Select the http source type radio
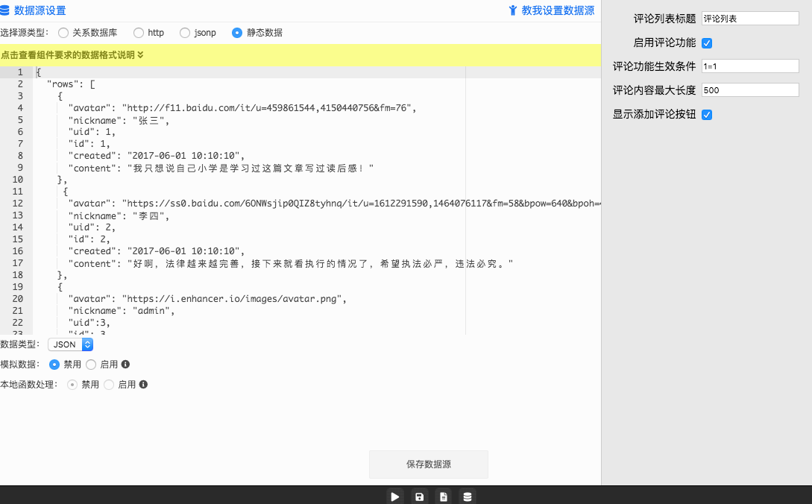812x504 pixels. 139,33
